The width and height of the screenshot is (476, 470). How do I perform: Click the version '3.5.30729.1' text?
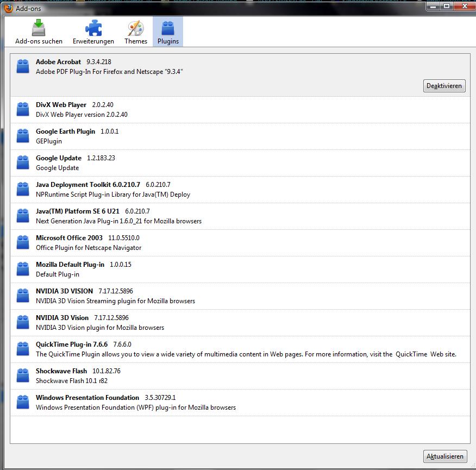point(160,398)
